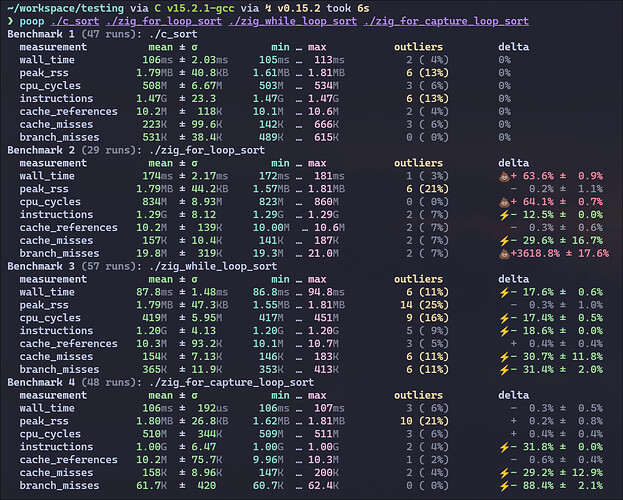Image resolution: width=623 pixels, height=500 pixels.
Task: Click the outliers column header under Benchmark 1
Action: pos(418,46)
